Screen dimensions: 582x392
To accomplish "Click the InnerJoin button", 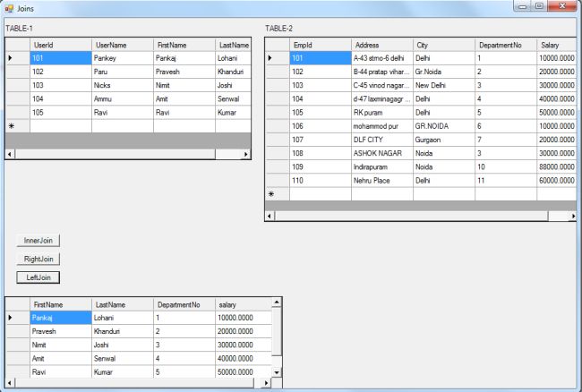I will click(x=38, y=241).
